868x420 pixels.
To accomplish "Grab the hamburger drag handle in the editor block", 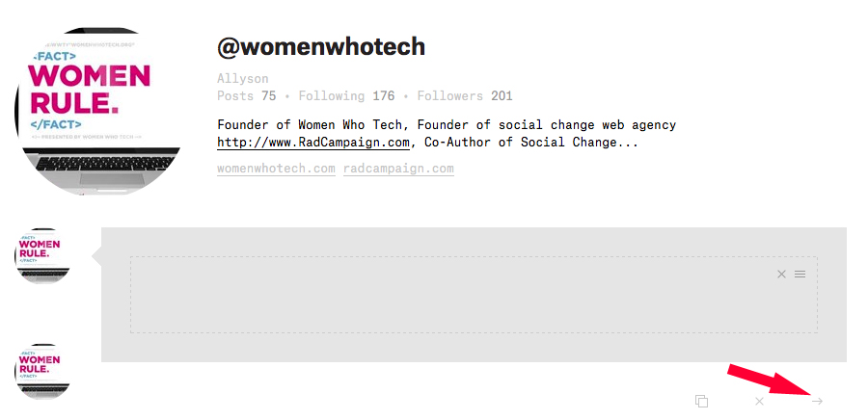I will [800, 275].
